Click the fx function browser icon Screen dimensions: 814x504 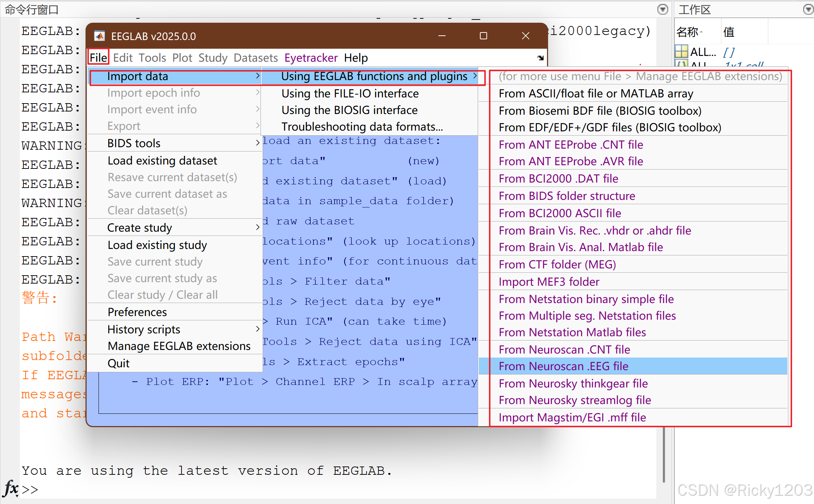point(11,489)
